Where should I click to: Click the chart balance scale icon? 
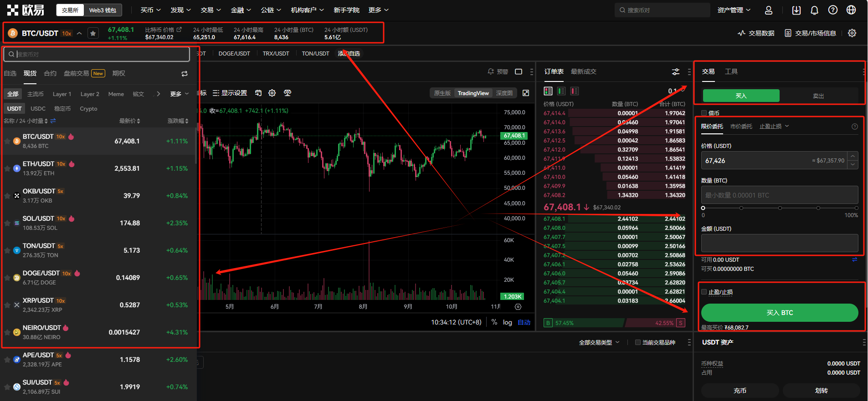[288, 93]
